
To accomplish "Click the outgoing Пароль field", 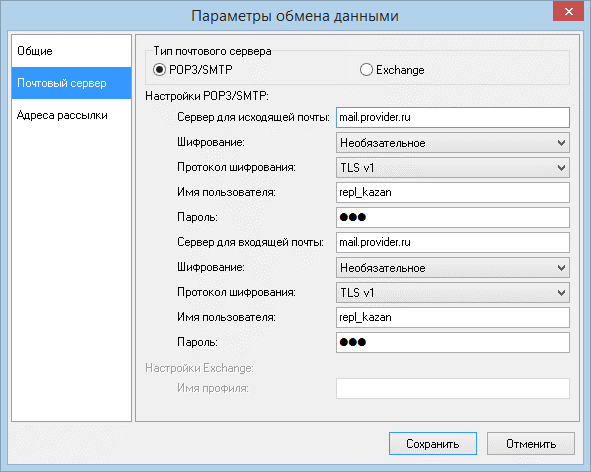I will click(453, 217).
